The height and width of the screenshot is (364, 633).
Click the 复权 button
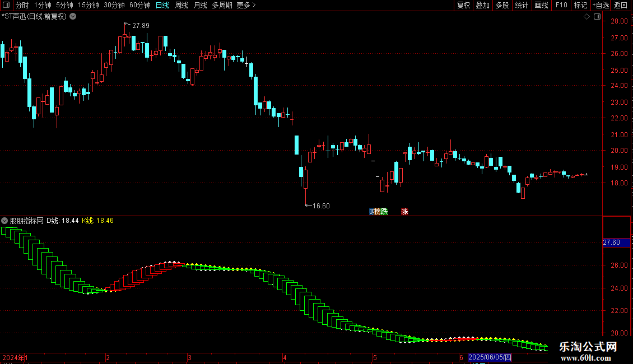(x=463, y=5)
